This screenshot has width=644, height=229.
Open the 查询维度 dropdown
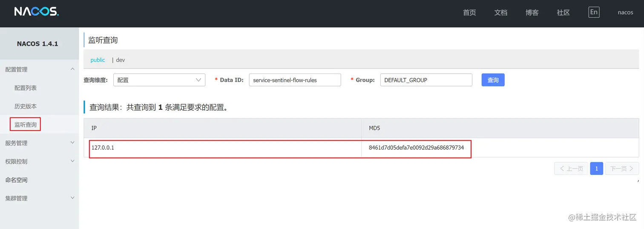(x=159, y=80)
